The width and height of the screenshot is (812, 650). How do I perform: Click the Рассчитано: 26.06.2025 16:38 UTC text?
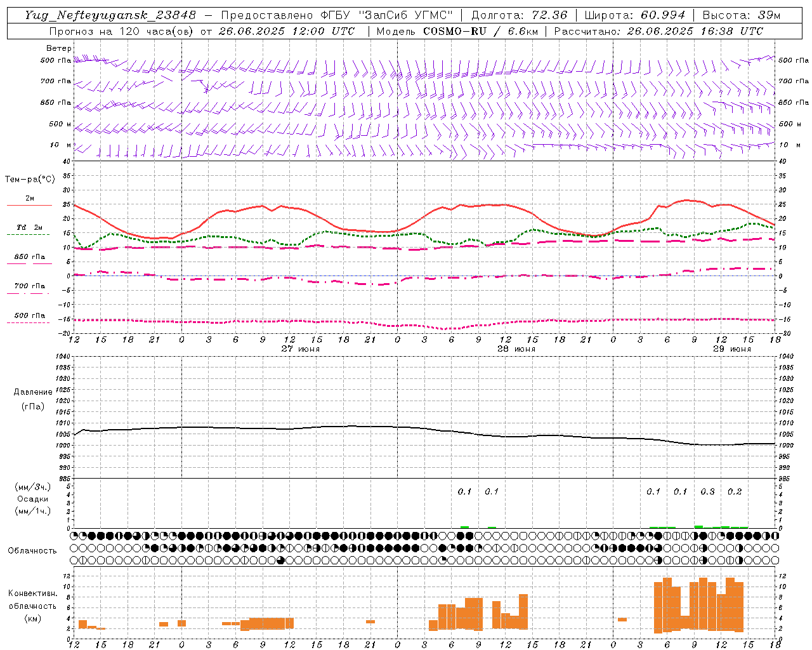click(658, 31)
